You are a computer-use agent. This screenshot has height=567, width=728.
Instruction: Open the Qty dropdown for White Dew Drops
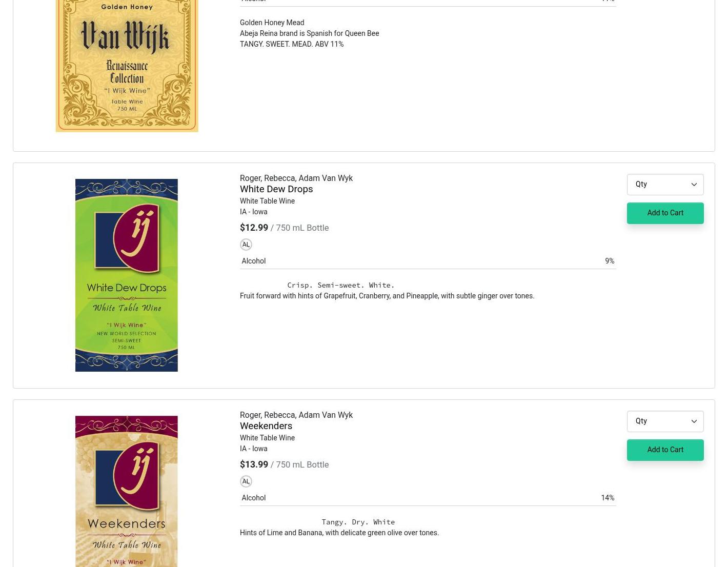pyautogui.click(x=665, y=185)
